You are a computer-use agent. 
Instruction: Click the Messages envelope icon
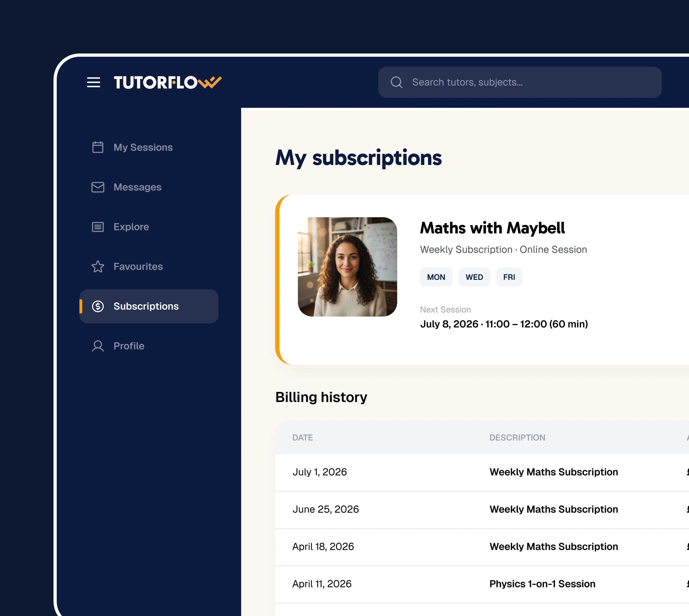(x=98, y=187)
